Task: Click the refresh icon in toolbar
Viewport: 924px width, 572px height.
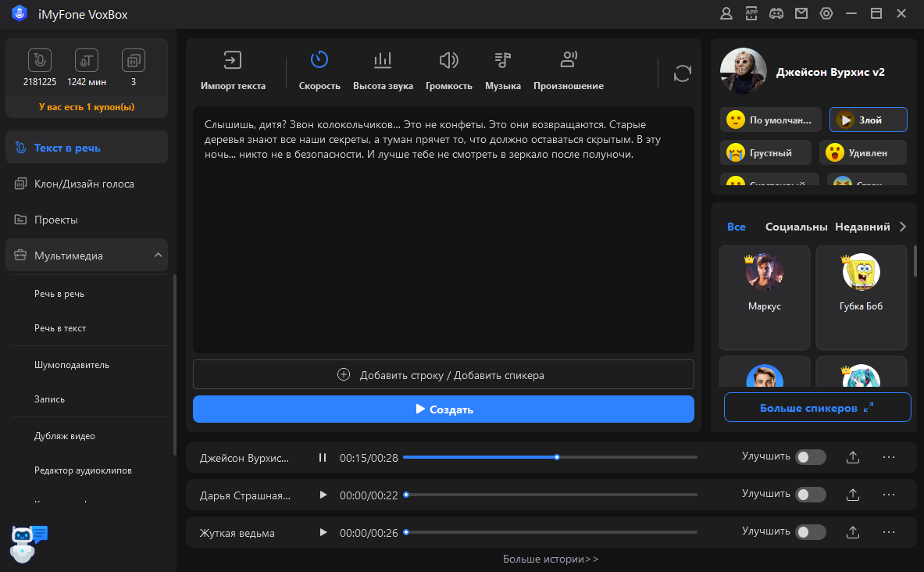Action: pyautogui.click(x=682, y=73)
